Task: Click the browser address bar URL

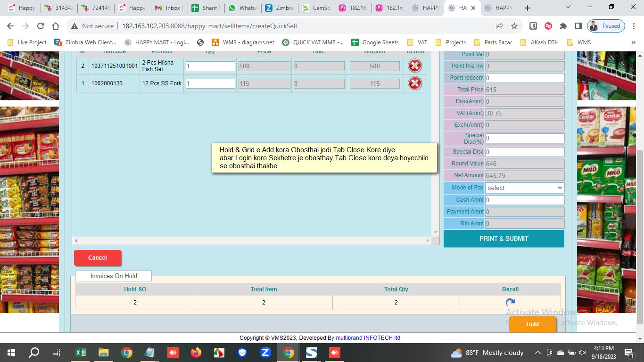Action: (x=209, y=26)
